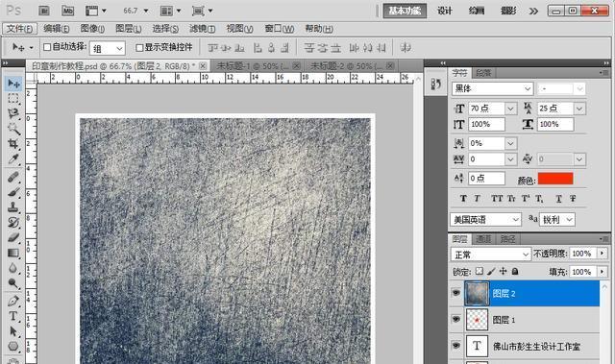This screenshot has width=615, height=364.
Task: Hide the 图层 2 layer
Action: [x=455, y=293]
